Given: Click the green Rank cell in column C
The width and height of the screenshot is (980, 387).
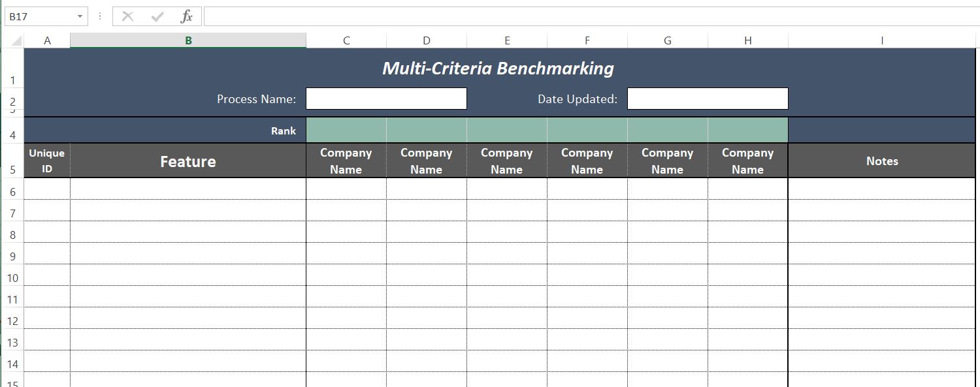Looking at the screenshot, I should (x=346, y=131).
